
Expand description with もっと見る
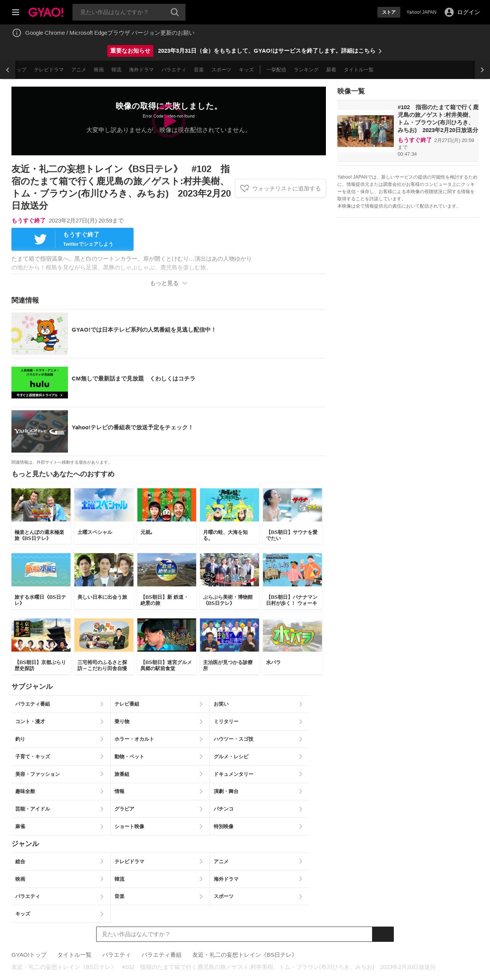tap(169, 283)
